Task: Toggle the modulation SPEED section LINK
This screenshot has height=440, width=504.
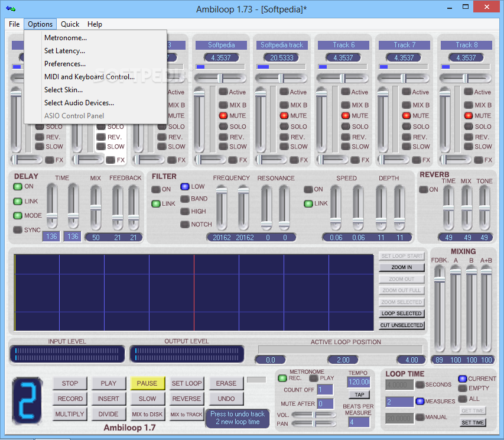Action: (308, 203)
